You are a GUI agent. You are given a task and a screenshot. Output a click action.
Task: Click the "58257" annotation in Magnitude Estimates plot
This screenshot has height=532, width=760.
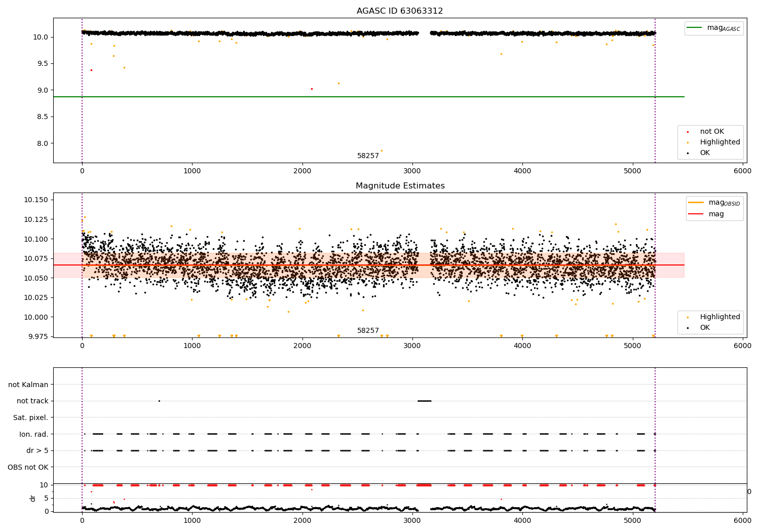click(x=368, y=331)
